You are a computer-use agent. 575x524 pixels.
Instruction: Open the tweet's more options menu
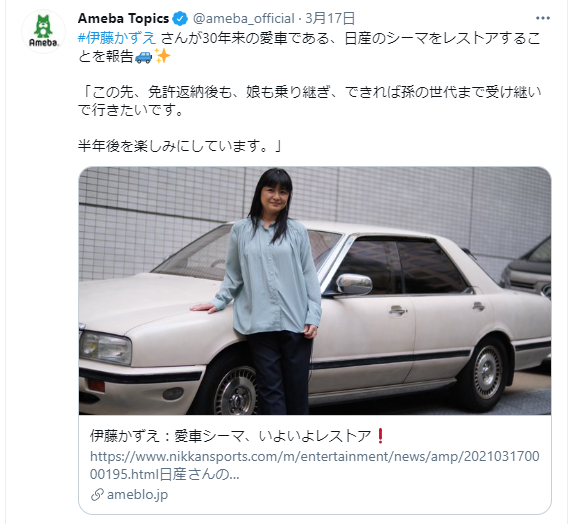click(x=543, y=18)
